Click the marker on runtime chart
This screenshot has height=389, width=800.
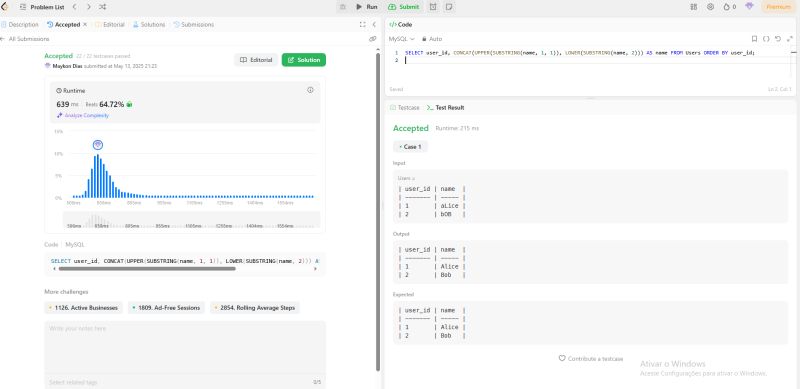pyautogui.click(x=98, y=145)
